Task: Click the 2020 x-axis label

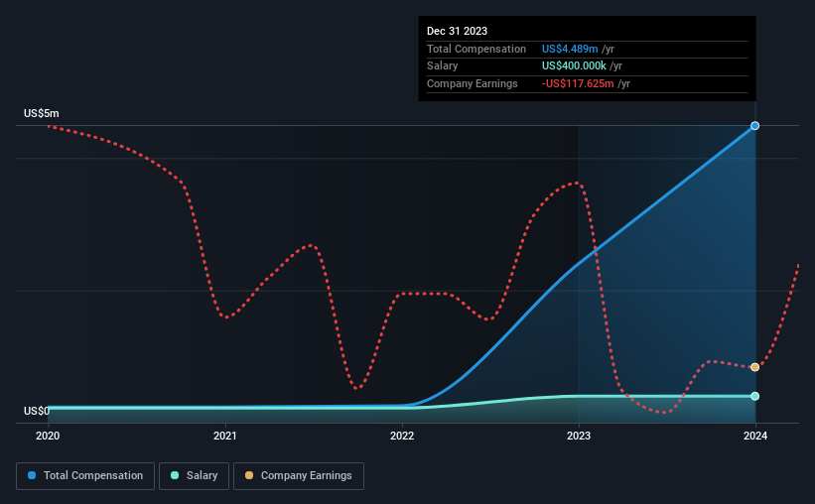Action: (48, 436)
